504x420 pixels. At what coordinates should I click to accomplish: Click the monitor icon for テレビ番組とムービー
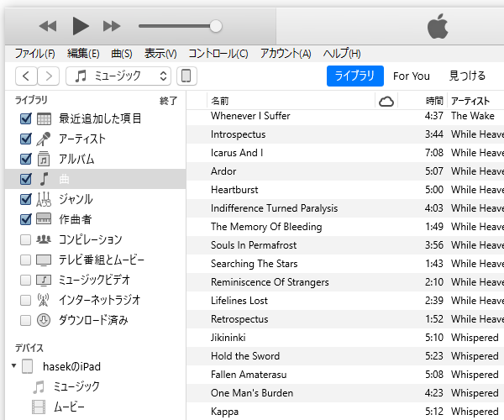pyautogui.click(x=44, y=260)
